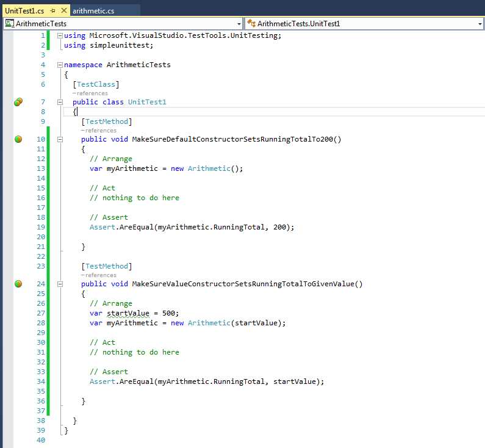
Task: Click line number 40 in the margin
Action: pos(41,440)
